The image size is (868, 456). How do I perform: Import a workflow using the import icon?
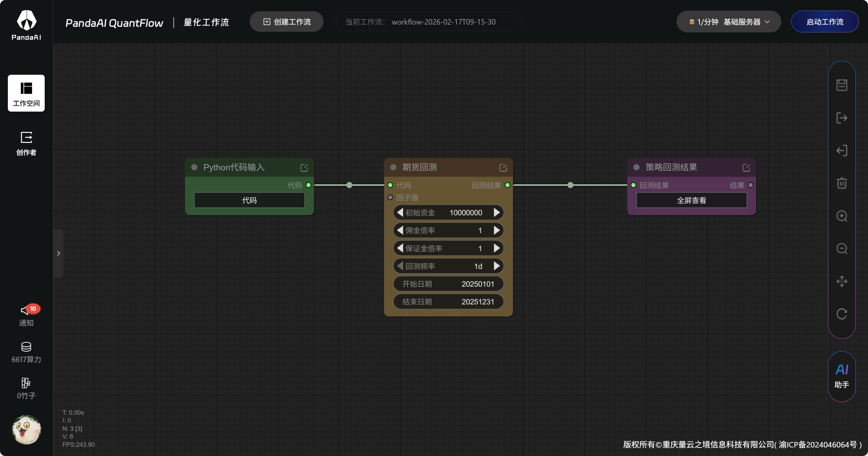842,151
